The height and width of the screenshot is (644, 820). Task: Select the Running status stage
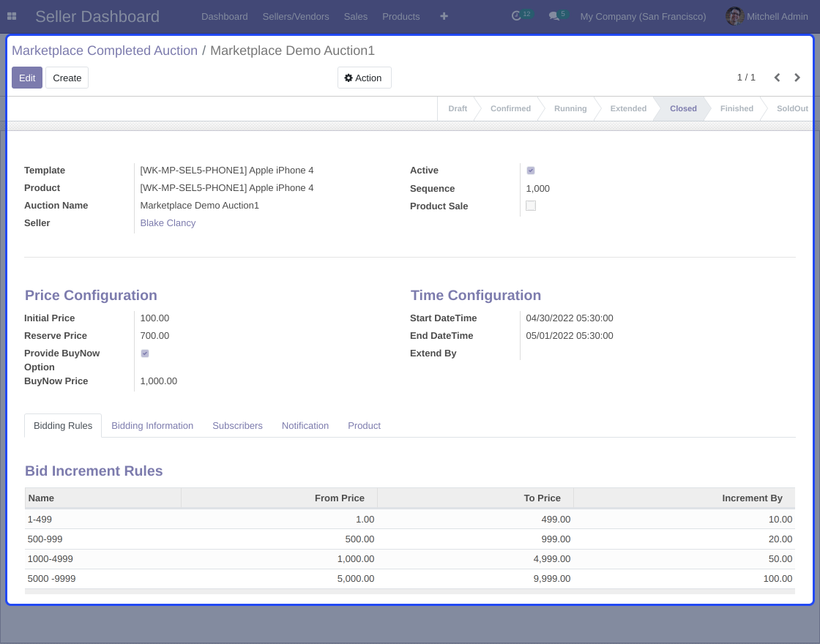click(570, 108)
